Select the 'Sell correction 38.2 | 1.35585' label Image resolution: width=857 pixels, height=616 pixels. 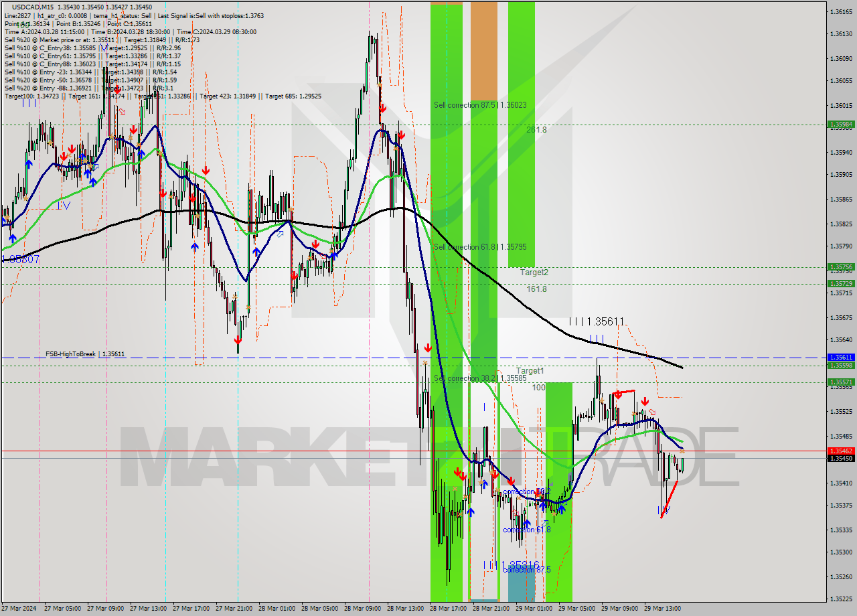coord(480,378)
